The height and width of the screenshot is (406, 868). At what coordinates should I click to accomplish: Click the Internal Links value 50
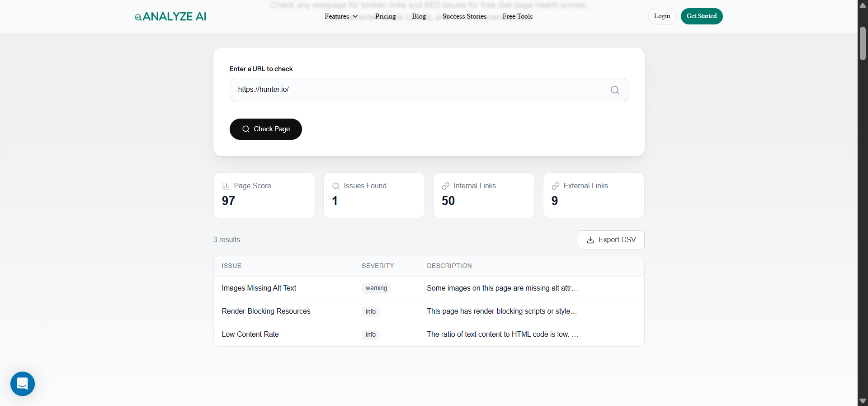448,201
